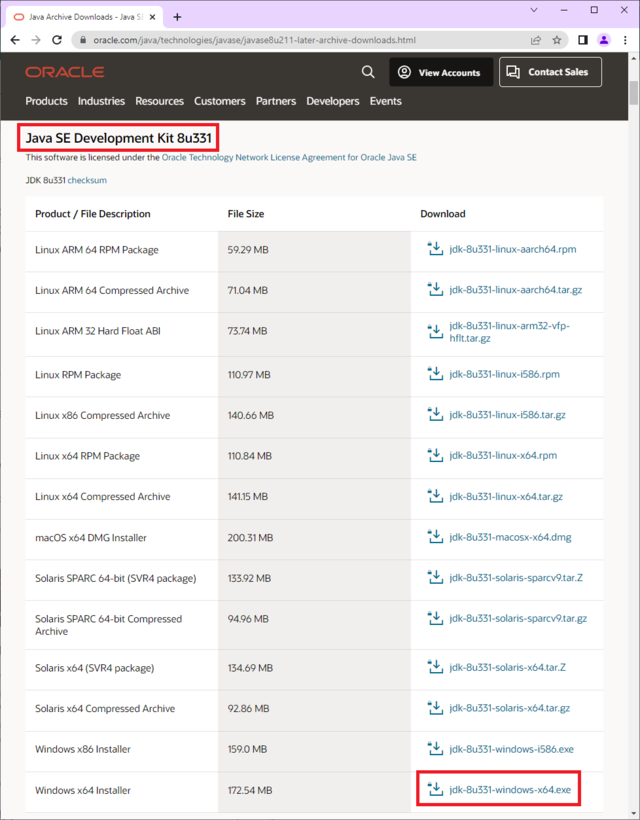Click download icon for solaris-sparcv9.tar.gz
640x820 pixels.
pyautogui.click(x=435, y=618)
